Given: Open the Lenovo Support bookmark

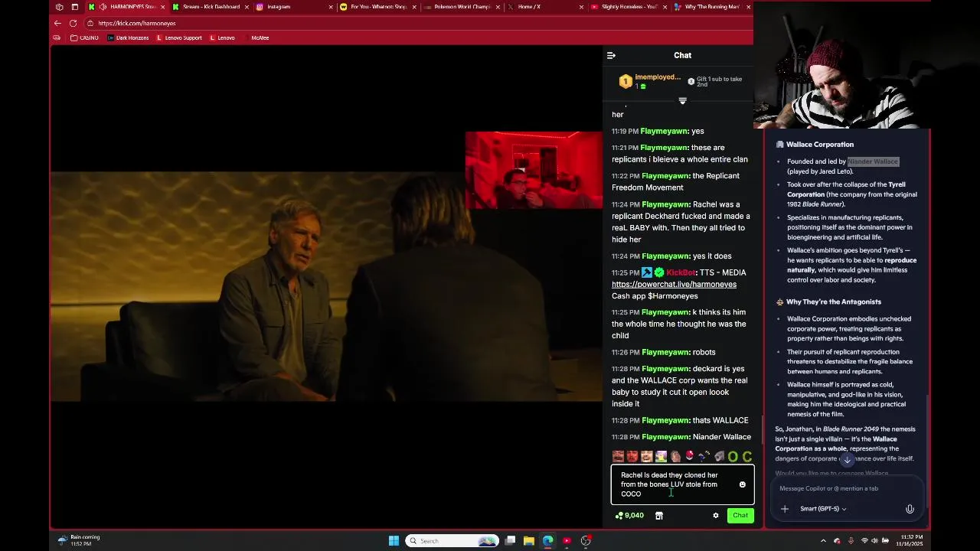Looking at the screenshot, I should [x=179, y=37].
